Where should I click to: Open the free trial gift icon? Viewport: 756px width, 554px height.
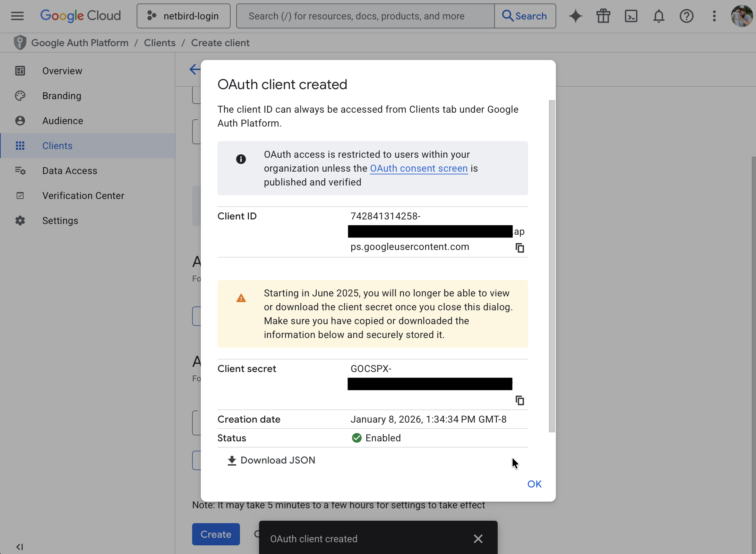[603, 16]
